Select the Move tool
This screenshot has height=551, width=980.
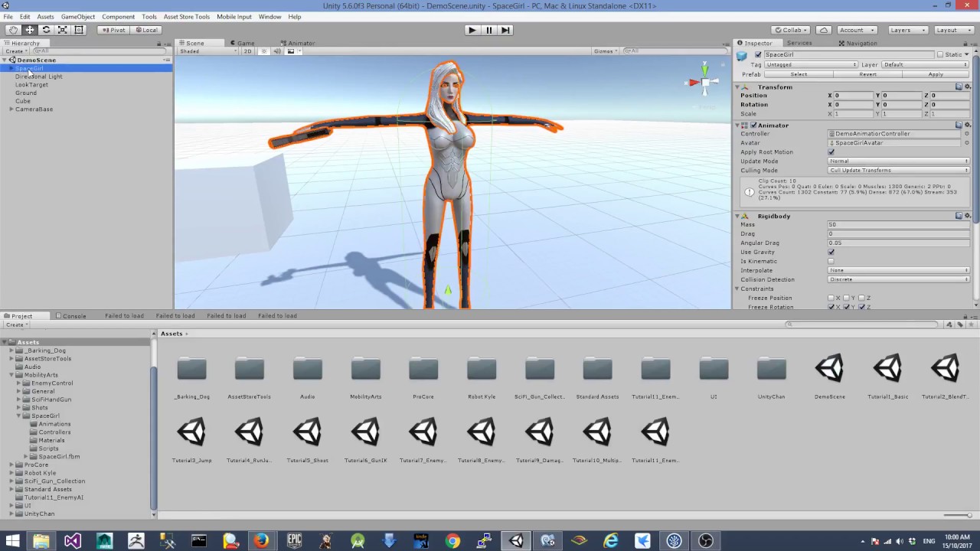coord(30,30)
